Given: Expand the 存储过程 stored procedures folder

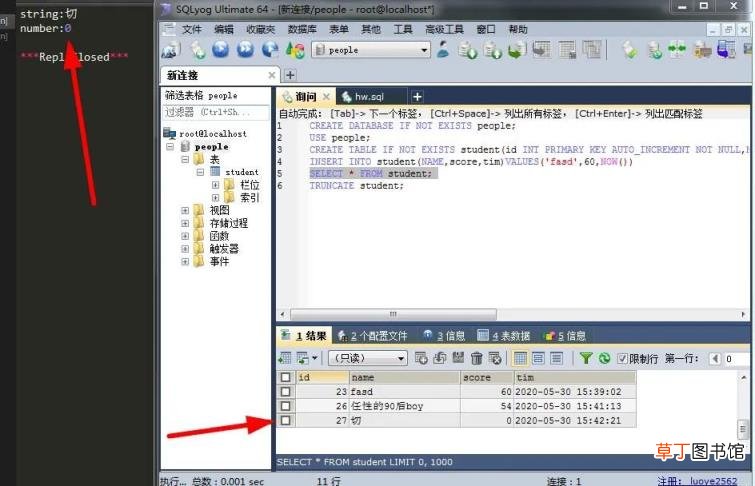Looking at the screenshot, I should click(185, 223).
